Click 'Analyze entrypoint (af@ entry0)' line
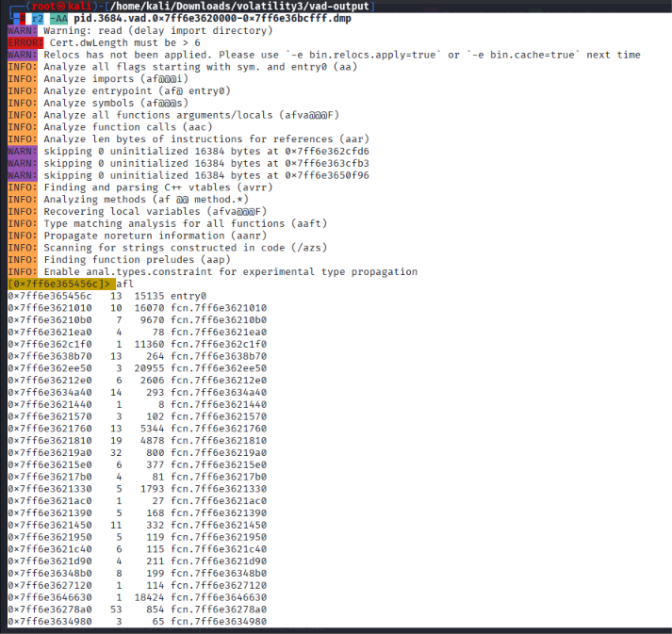The image size is (672, 634). pos(137,90)
